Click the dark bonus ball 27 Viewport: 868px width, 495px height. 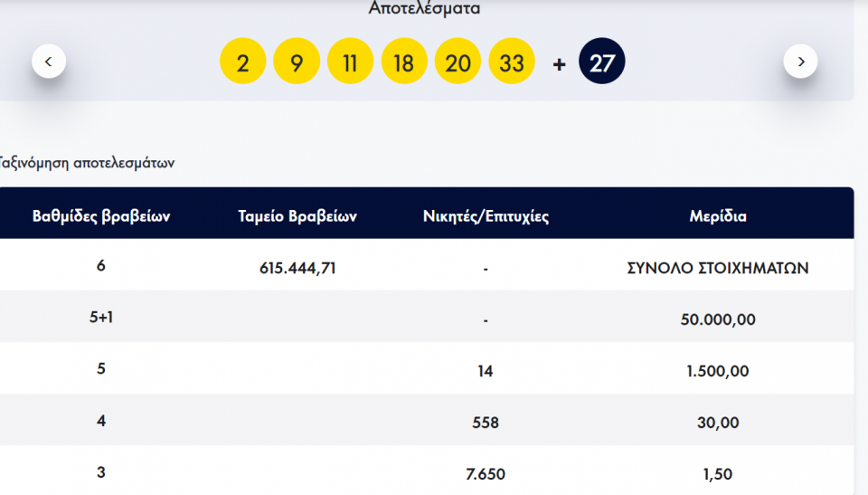[x=601, y=62]
